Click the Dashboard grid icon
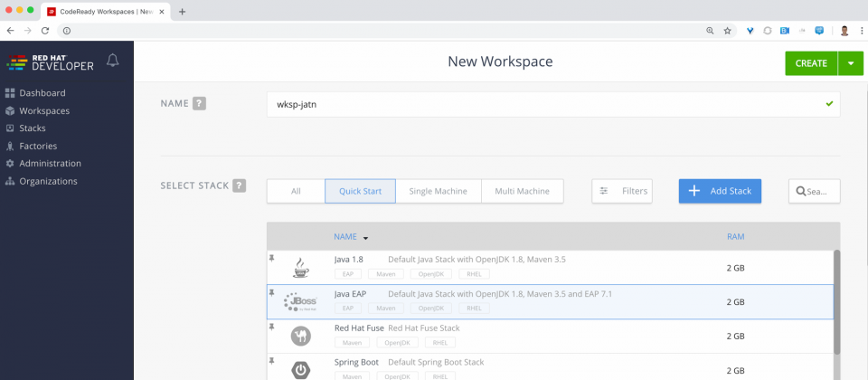The image size is (868, 380). click(10, 93)
